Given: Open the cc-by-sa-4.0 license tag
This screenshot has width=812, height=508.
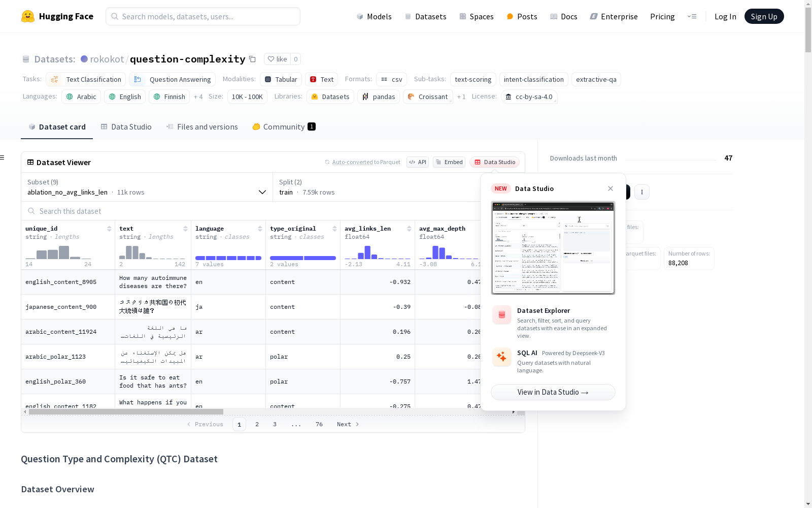Looking at the screenshot, I should pos(529,97).
